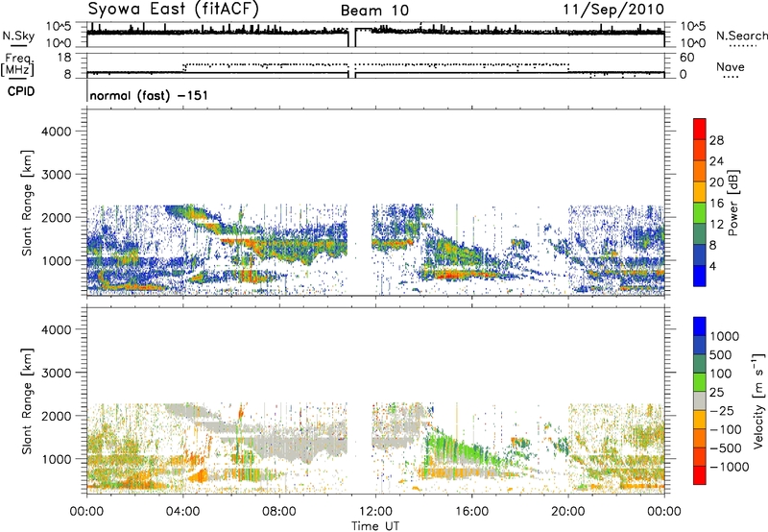
Task: Click the right "10^0" noise axis tick
Action: 693,43
